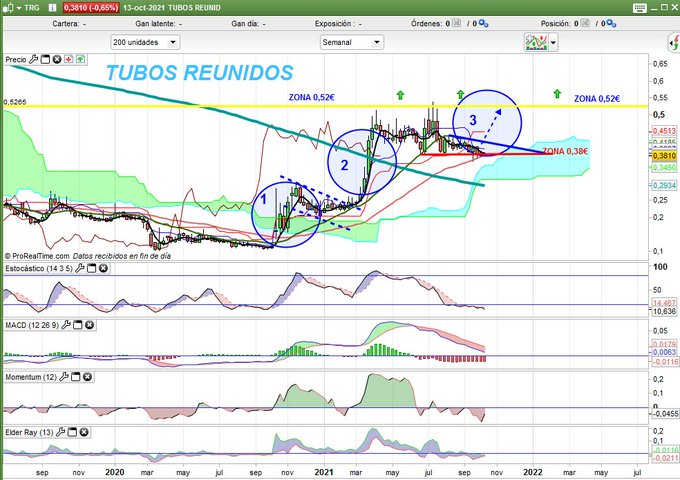This screenshot has width=680, height=480.
Task: Click the 10,636 stochastic axis value
Action: pyautogui.click(x=664, y=311)
